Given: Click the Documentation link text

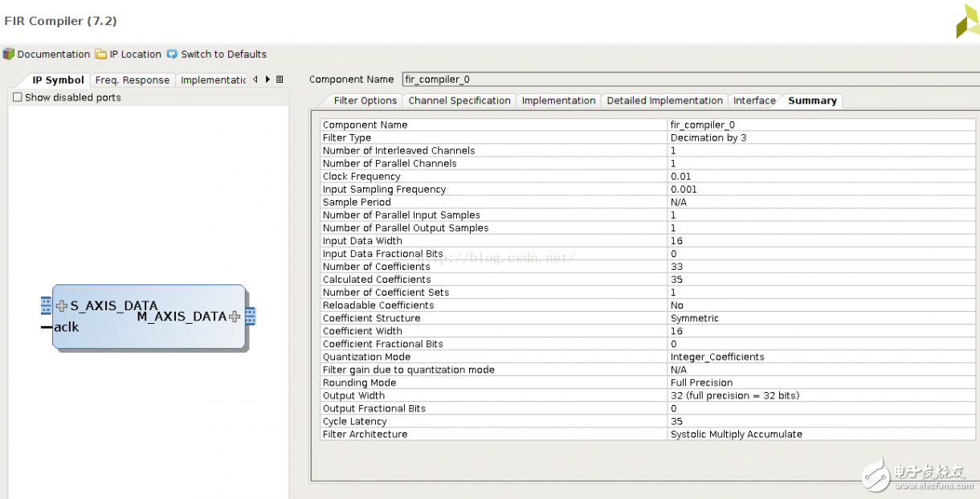Looking at the screenshot, I should (54, 54).
